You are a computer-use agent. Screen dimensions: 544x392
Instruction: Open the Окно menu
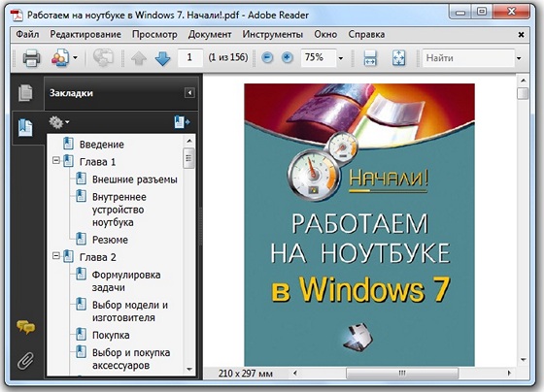(x=325, y=34)
